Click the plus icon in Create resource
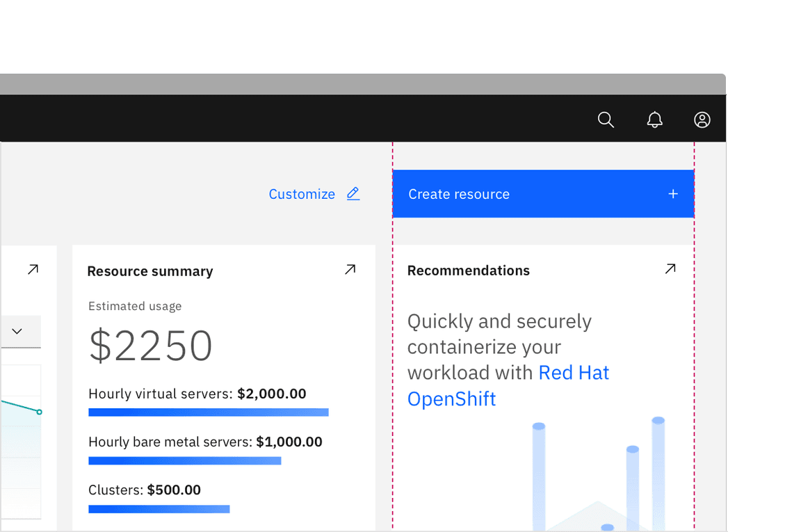 pos(673,194)
